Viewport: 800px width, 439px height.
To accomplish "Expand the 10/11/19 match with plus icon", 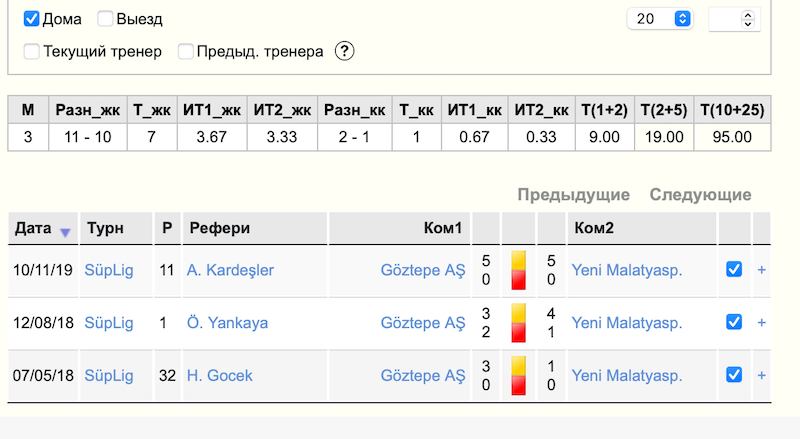I will coord(761,270).
